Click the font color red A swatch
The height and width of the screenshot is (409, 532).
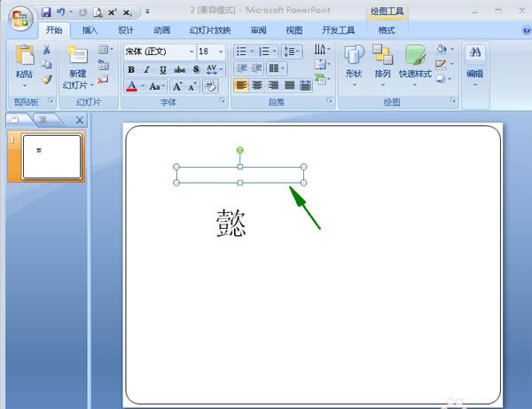click(x=132, y=87)
